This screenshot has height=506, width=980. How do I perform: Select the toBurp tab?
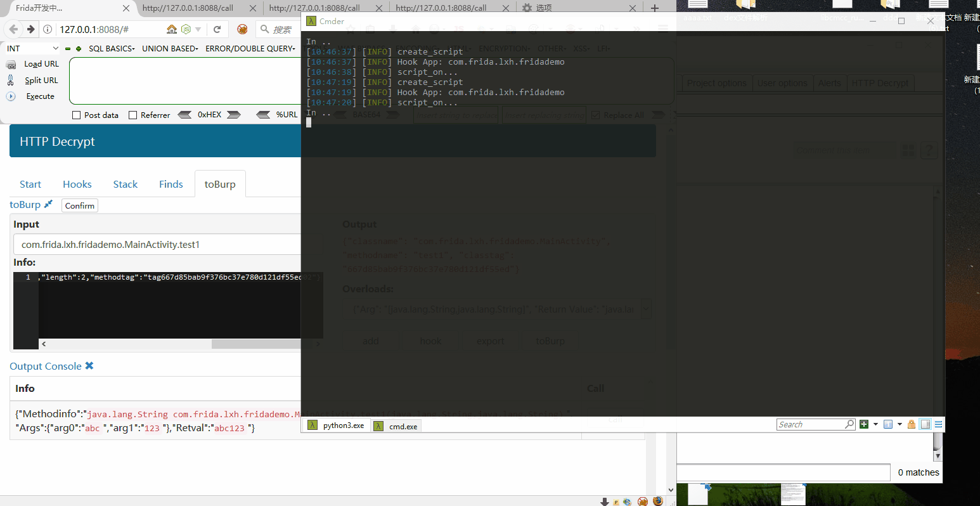tap(220, 184)
